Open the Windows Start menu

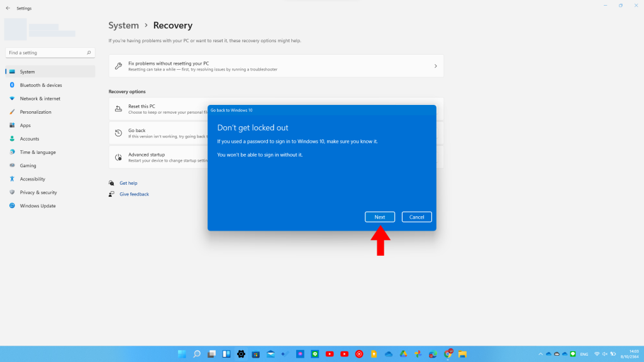(x=182, y=354)
